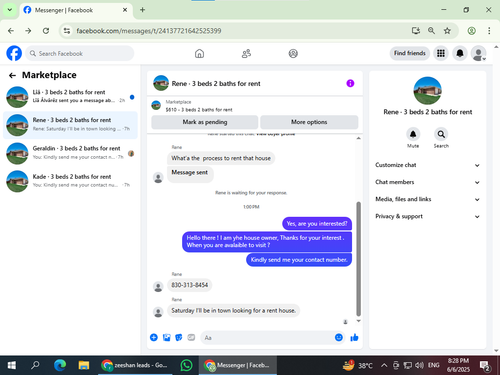500x375 pixels.
Task: Attach a file with the photo icon
Action: [x=166, y=337]
